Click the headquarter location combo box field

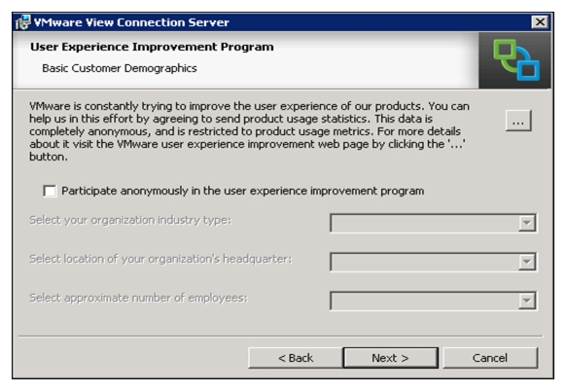click(433, 262)
